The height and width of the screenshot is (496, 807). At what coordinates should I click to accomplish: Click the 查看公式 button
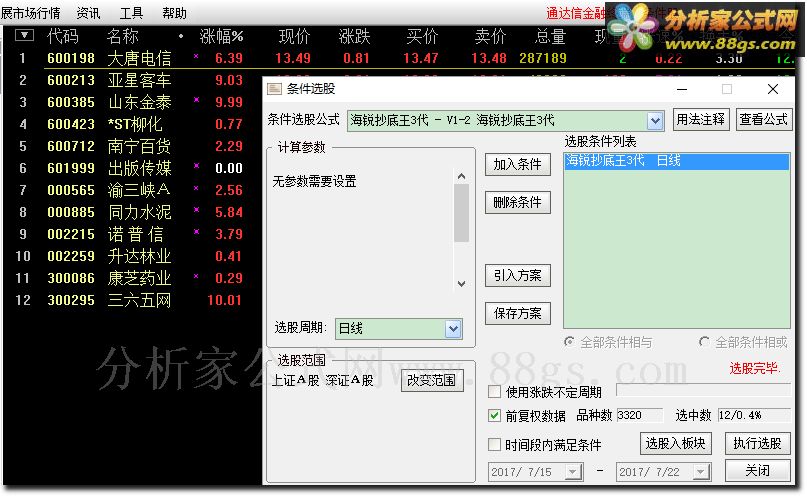[x=763, y=120]
